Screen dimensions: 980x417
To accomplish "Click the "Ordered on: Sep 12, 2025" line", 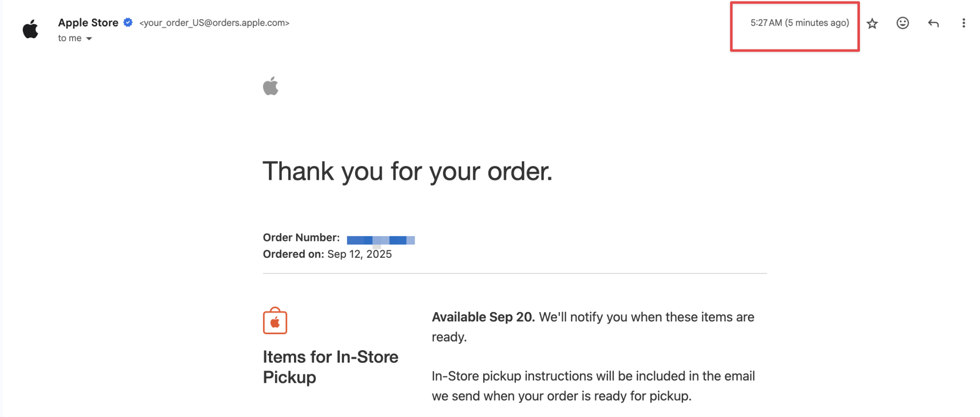I will 327,254.
